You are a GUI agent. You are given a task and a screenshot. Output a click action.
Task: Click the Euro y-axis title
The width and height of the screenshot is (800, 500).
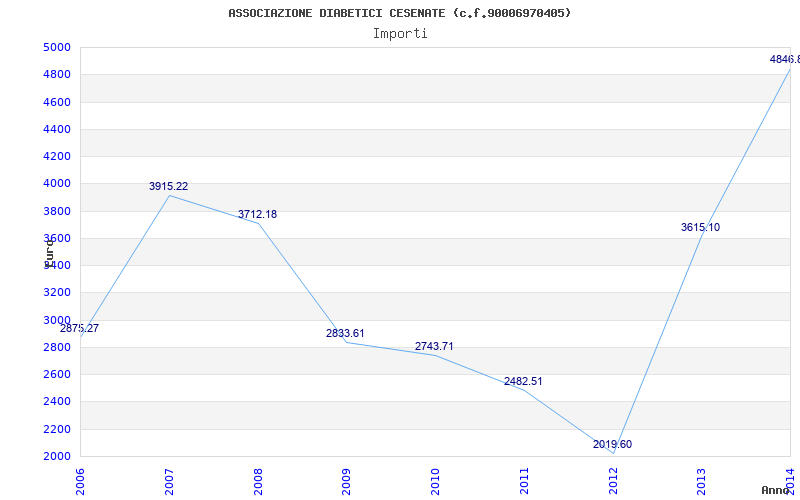coord(49,252)
